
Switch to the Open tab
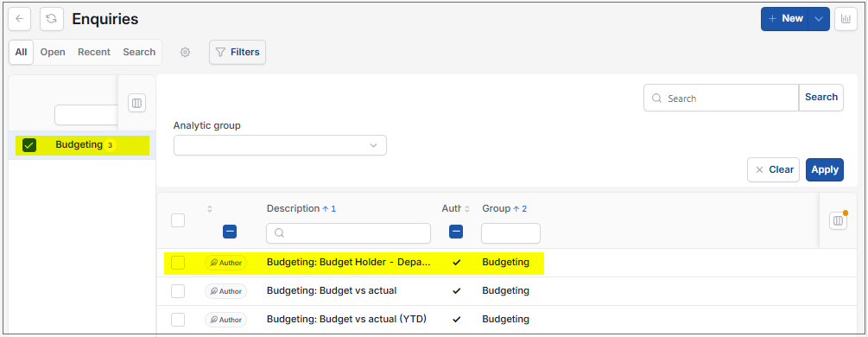click(53, 52)
